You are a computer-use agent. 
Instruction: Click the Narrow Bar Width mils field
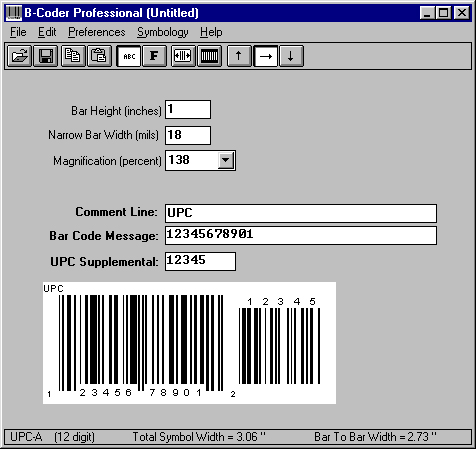coord(188,135)
